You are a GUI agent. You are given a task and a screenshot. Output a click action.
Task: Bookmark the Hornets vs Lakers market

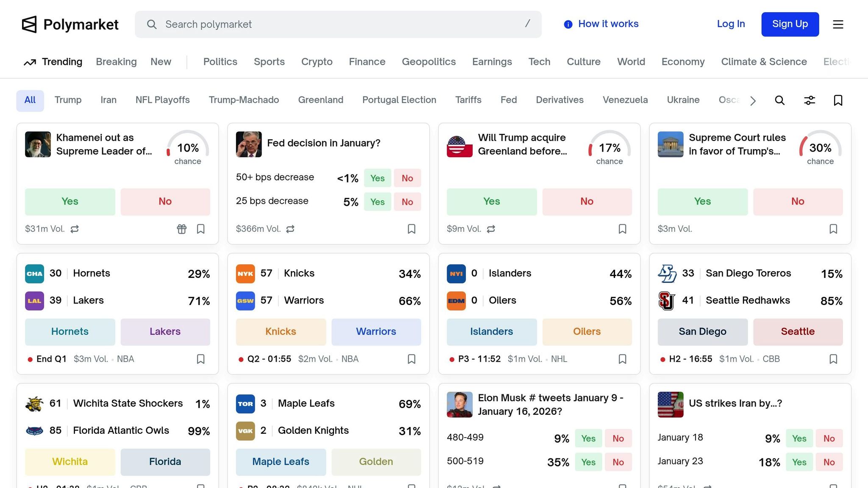click(200, 359)
